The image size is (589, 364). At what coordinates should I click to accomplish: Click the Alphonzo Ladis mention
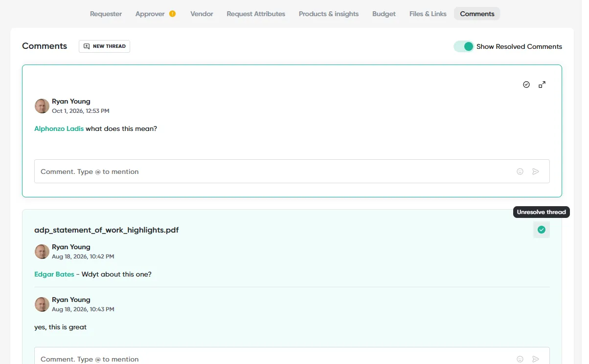59,128
